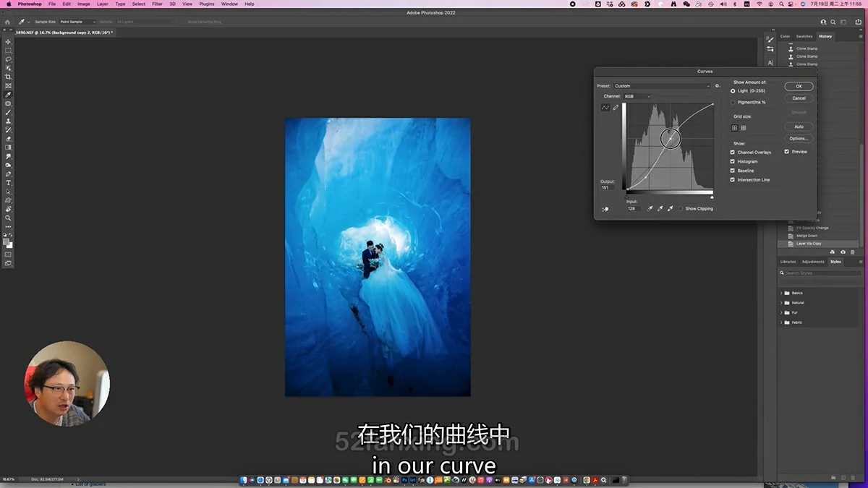Select the Hand tool
Image resolution: width=868 pixels, height=488 pixels.
[x=9, y=209]
